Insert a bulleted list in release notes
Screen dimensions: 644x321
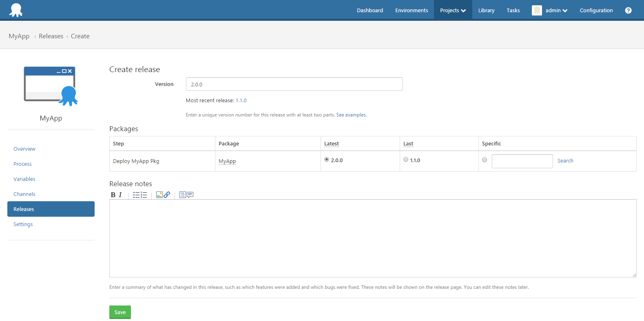coord(136,195)
